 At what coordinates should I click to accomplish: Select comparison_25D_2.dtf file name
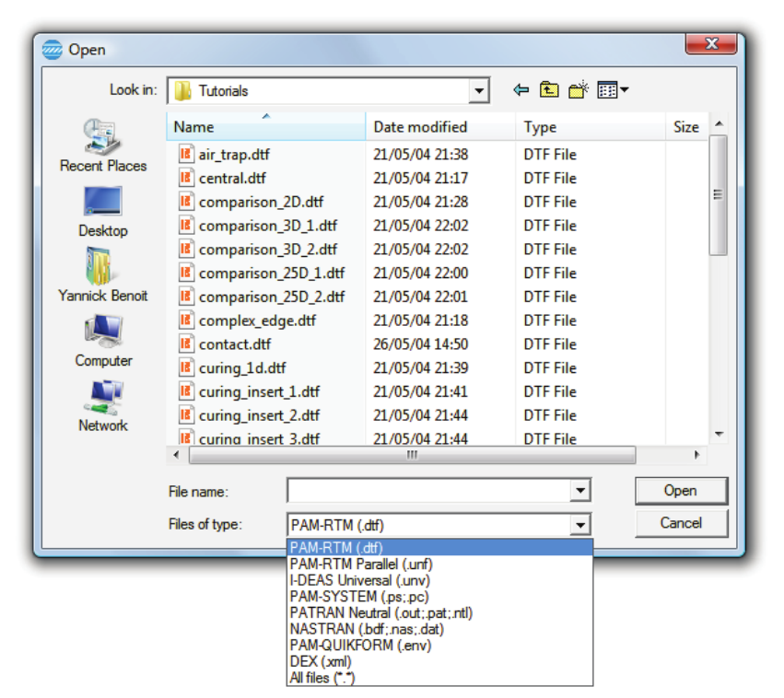[x=272, y=297]
